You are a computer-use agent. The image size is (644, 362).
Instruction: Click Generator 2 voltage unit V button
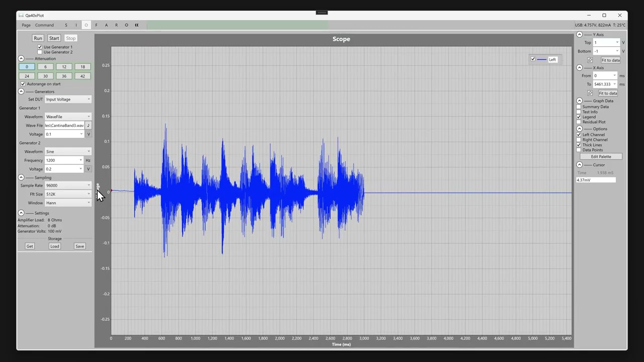coord(89,169)
